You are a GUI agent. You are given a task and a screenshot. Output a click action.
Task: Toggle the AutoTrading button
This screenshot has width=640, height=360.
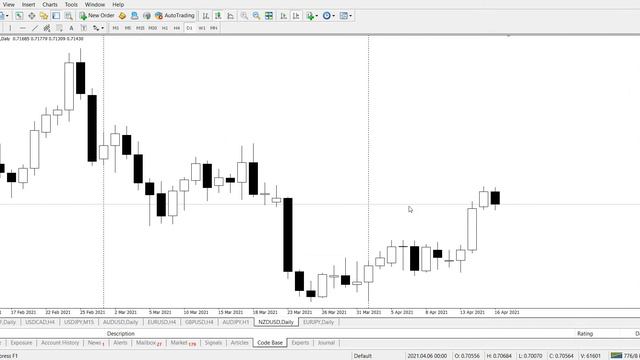click(175, 16)
